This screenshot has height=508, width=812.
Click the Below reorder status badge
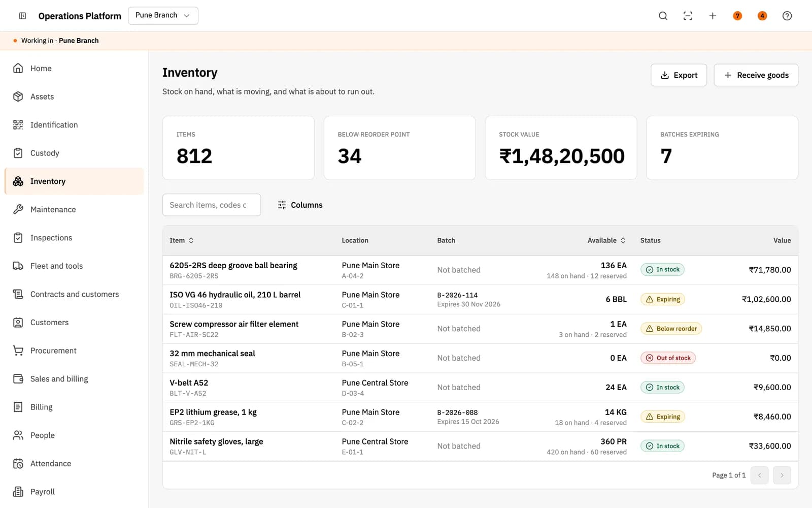click(x=671, y=329)
